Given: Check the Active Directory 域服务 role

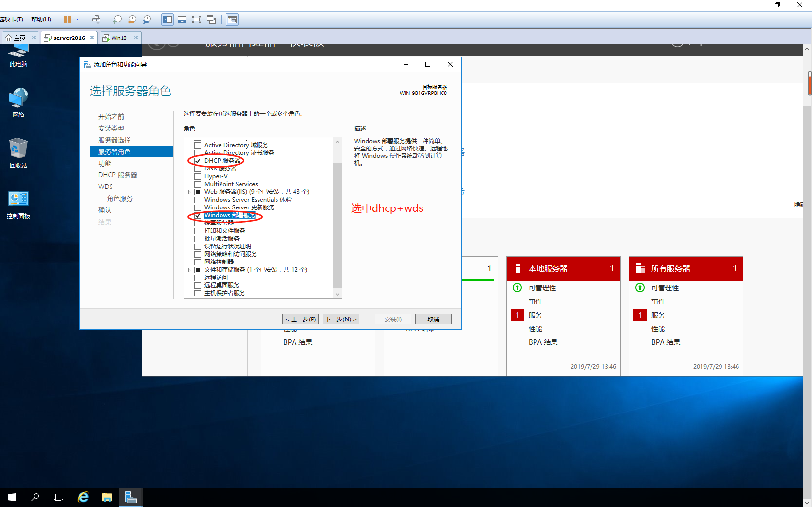Looking at the screenshot, I should (x=198, y=145).
